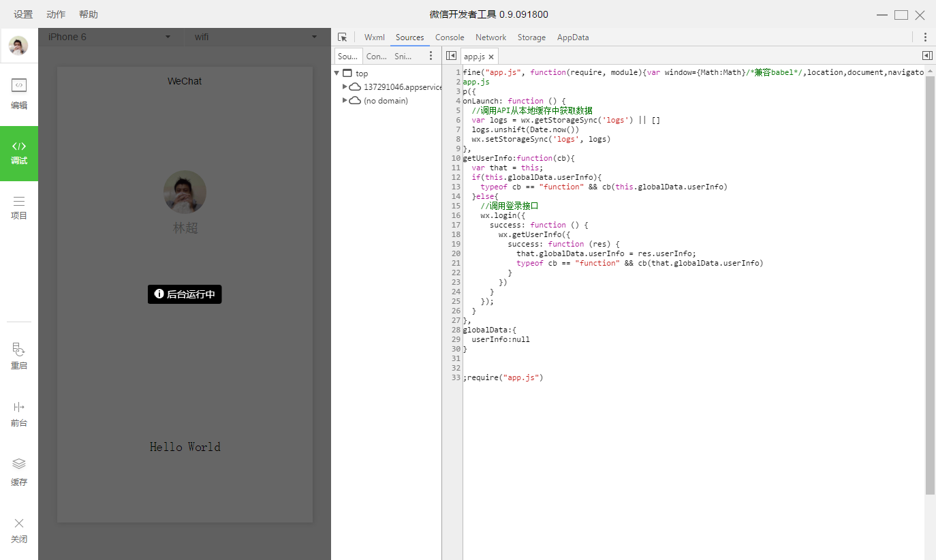Click the 林超 nickname in simulator
This screenshot has width=936, height=560.
click(x=185, y=228)
